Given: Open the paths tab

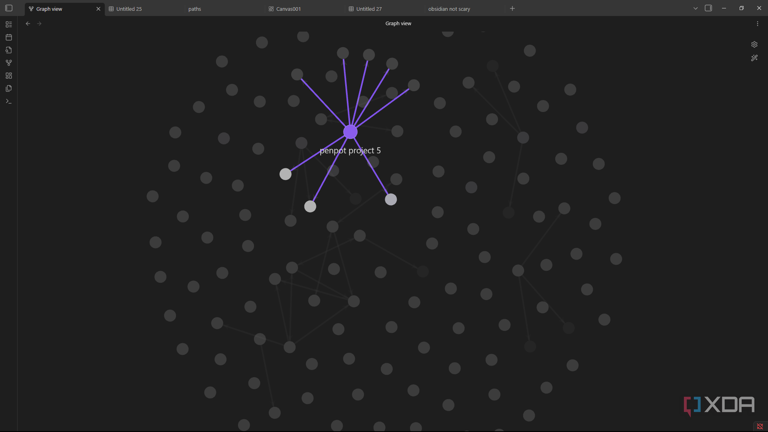Looking at the screenshot, I should coord(195,9).
